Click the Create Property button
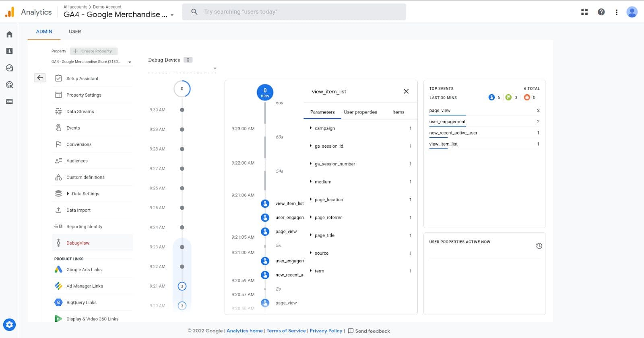Screen dimensions: 644x338 pyautogui.click(x=93, y=51)
